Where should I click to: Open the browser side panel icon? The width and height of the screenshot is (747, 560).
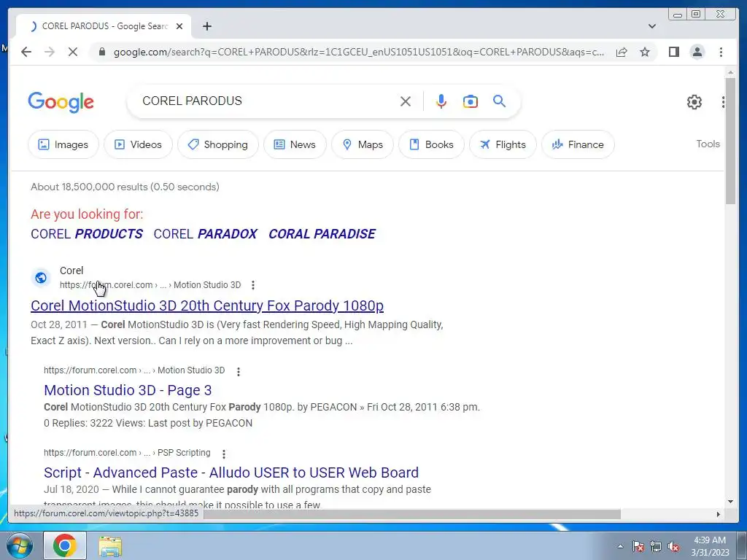tap(673, 52)
